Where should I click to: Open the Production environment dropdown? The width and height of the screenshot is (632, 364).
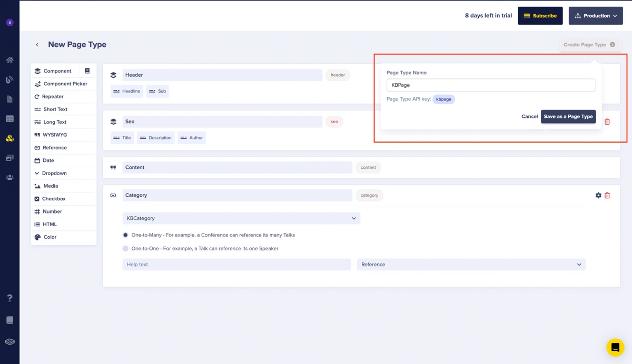coord(596,16)
